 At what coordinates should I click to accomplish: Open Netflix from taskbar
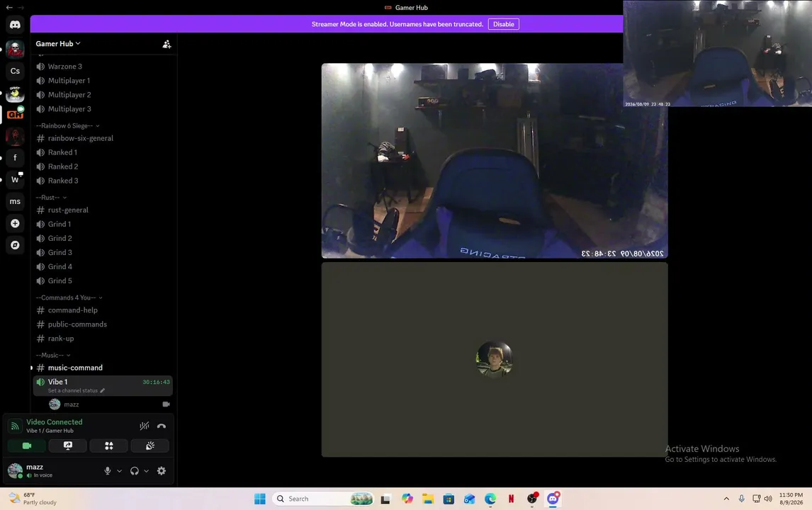click(x=511, y=499)
